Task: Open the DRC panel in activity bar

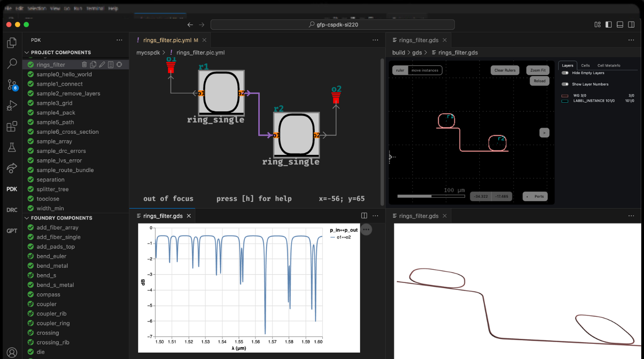Action: (x=12, y=210)
